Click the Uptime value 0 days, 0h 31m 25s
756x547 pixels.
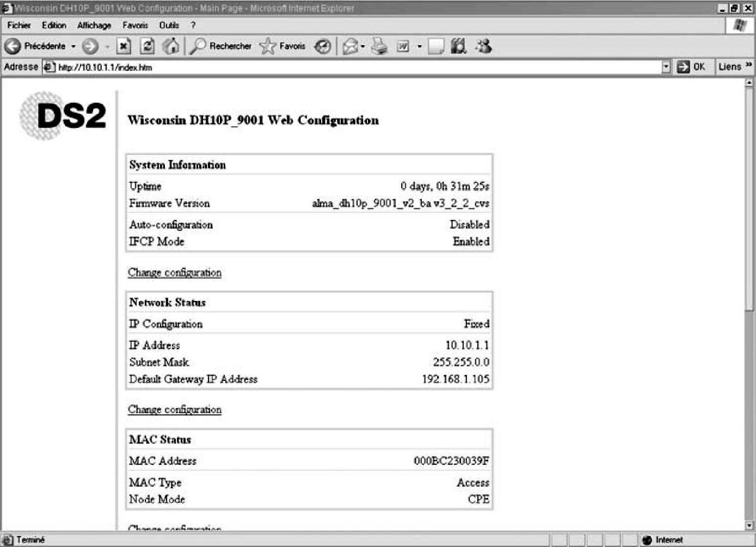point(445,186)
